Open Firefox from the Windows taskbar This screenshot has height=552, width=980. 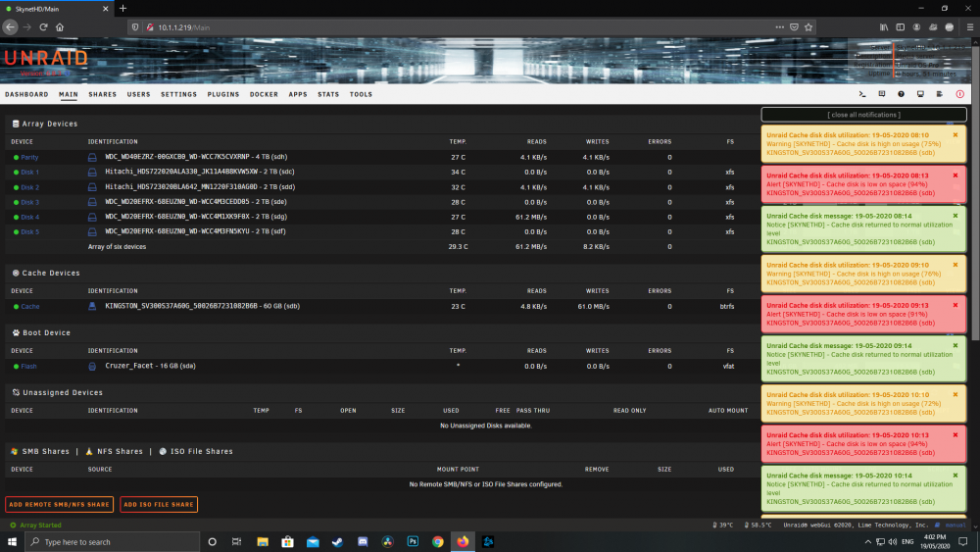click(463, 541)
